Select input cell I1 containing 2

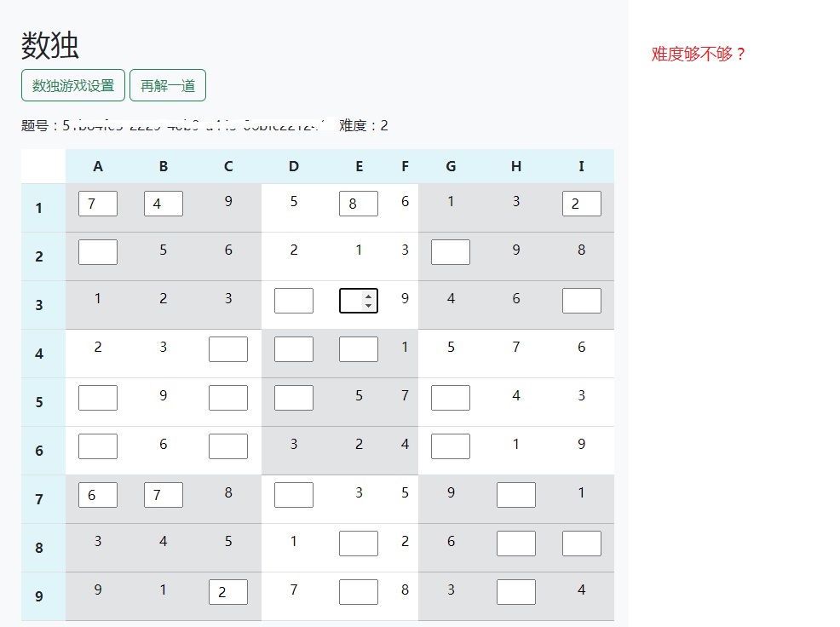click(x=582, y=204)
